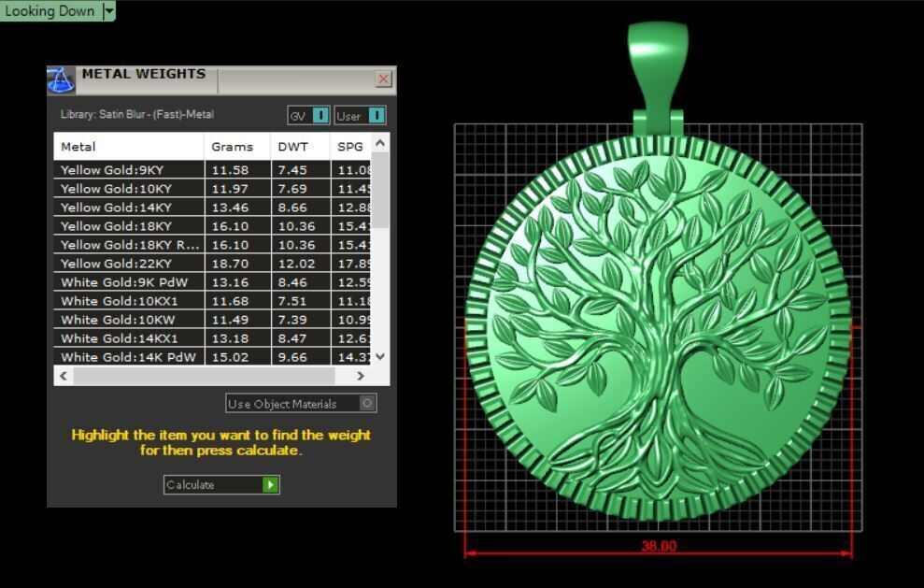Click the 11.58 grams value
Viewport: 924px width, 588px height.
click(230, 170)
